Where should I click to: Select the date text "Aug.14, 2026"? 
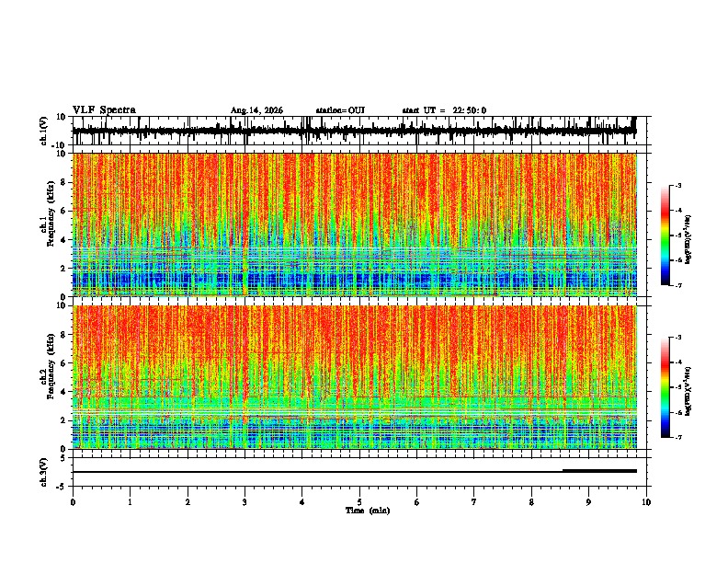256,110
